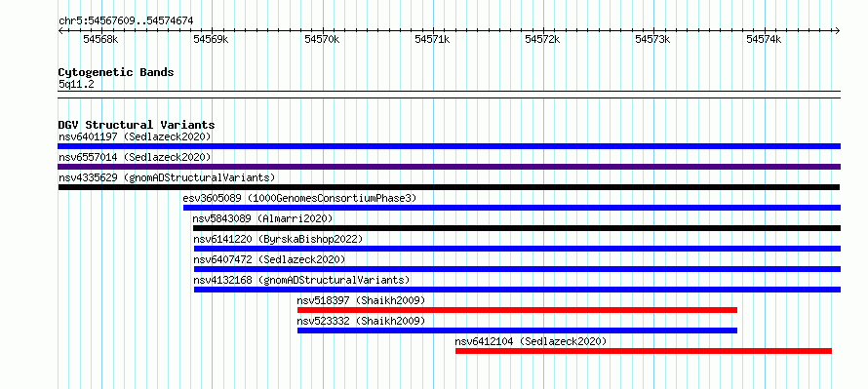Click the Cytogenetic Bands track title
Screen dimensions: 868x389
point(116,72)
